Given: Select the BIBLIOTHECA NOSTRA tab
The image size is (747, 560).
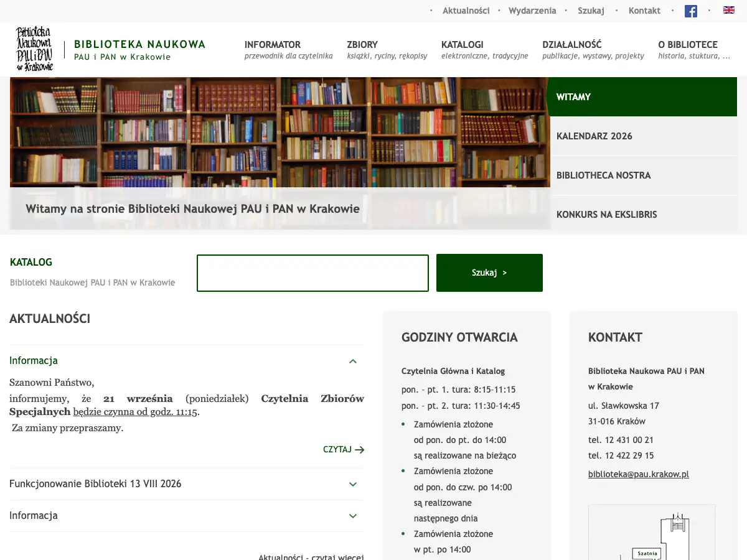Looking at the screenshot, I should 644,175.
